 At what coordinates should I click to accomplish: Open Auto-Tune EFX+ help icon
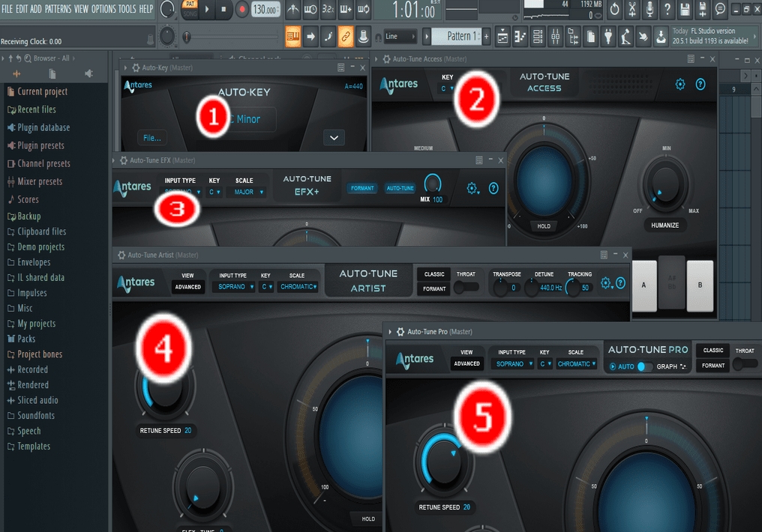tap(493, 188)
